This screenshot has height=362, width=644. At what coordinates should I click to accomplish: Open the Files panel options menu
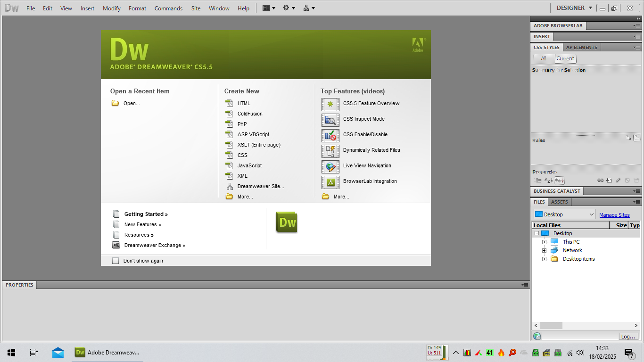click(x=637, y=202)
